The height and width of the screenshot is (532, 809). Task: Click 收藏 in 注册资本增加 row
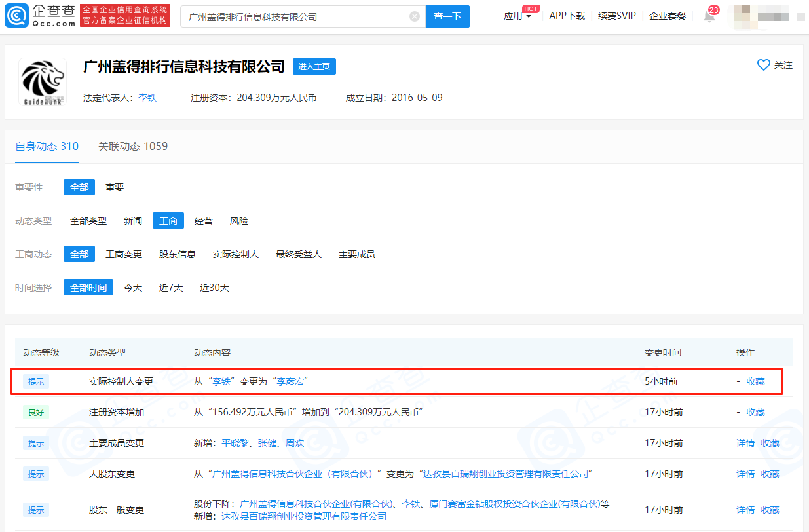click(x=756, y=412)
